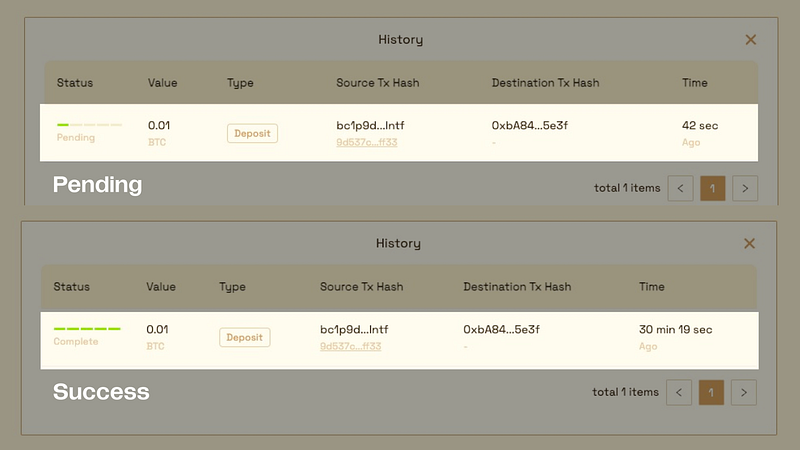
Task: Click Deposit badge in the Pending row
Action: point(252,133)
